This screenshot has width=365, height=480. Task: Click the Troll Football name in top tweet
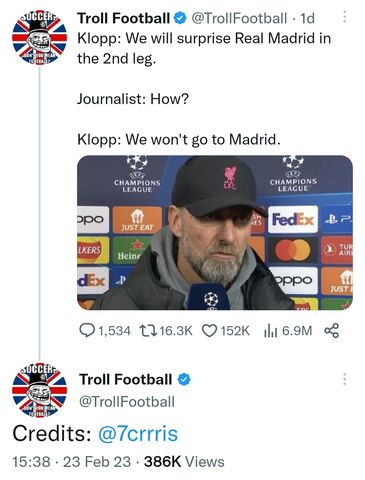pos(124,18)
